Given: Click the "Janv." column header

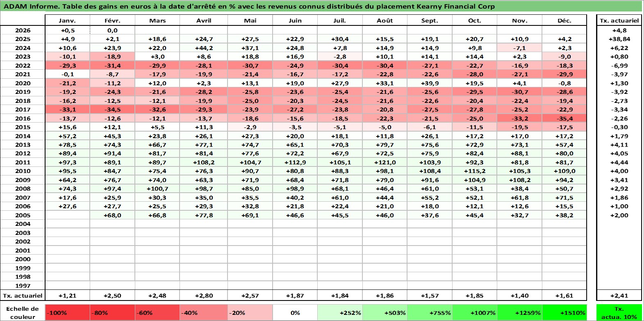Looking at the screenshot, I should (68, 20).
